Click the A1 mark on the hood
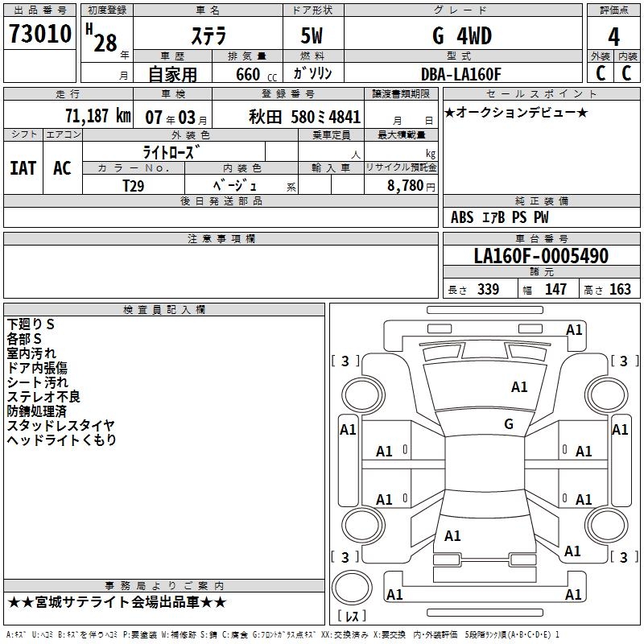 (519, 387)
